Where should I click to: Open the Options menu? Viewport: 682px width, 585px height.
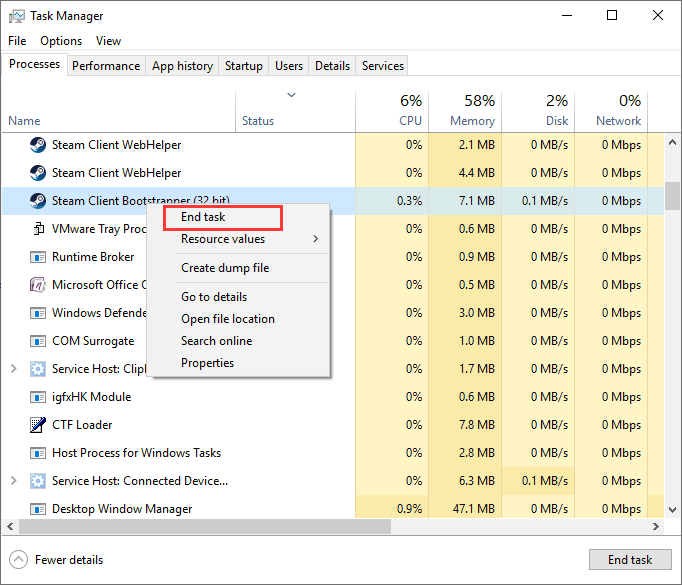(x=61, y=41)
